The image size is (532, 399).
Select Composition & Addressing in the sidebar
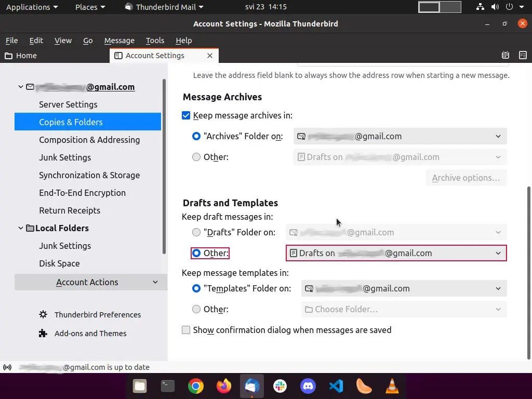[89, 140]
